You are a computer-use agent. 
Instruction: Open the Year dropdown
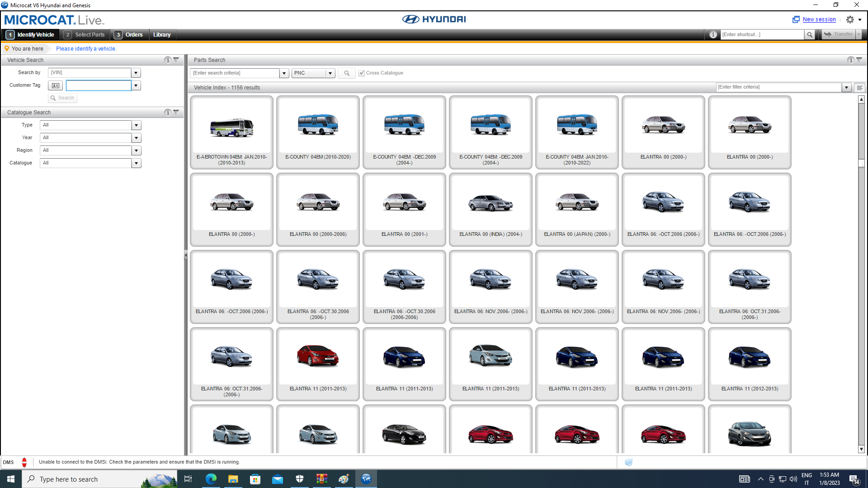click(x=136, y=138)
